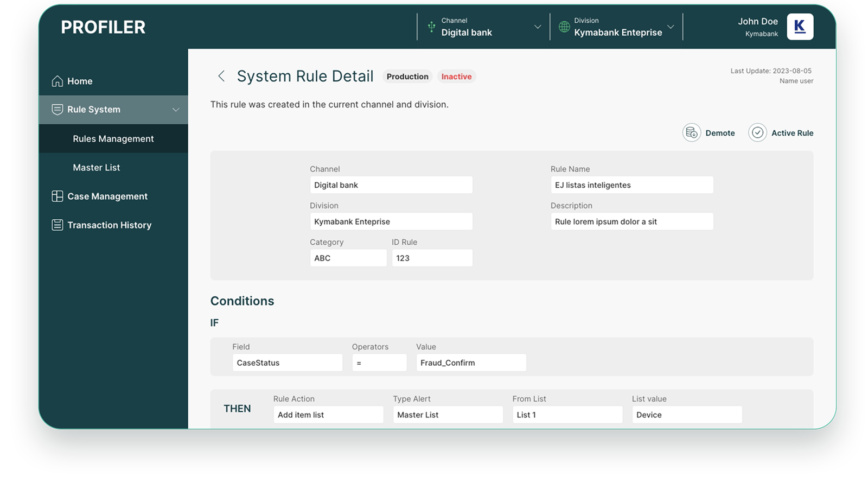
Task: Click the Demote database icon
Action: pyautogui.click(x=691, y=133)
